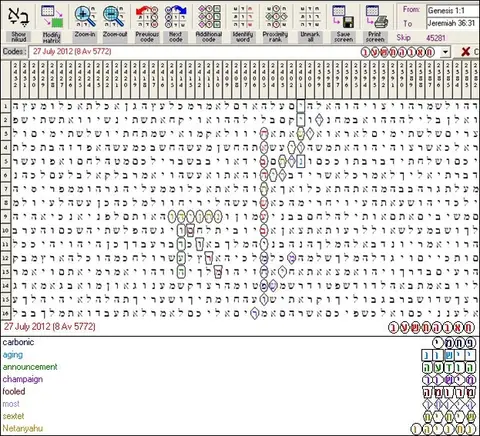Expand the Codes dropdown arrow

[445, 52]
